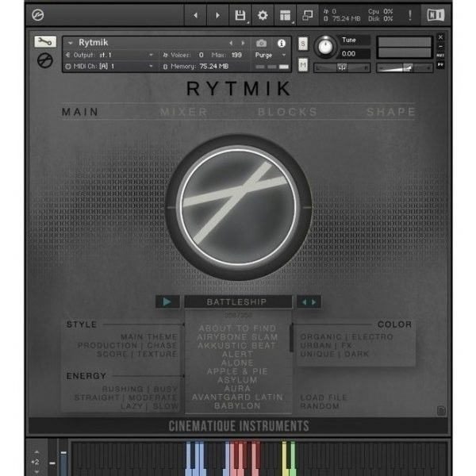Click the Rytmik round logo under wrench

[45, 60]
